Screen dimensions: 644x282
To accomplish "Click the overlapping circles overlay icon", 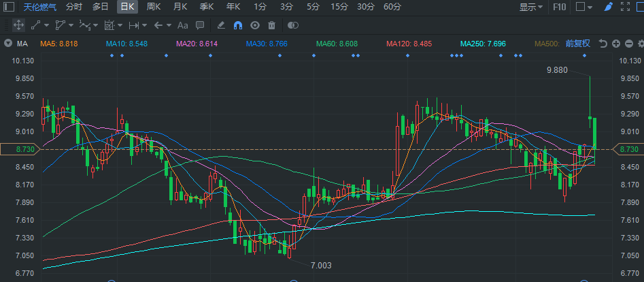I will pos(293,25).
